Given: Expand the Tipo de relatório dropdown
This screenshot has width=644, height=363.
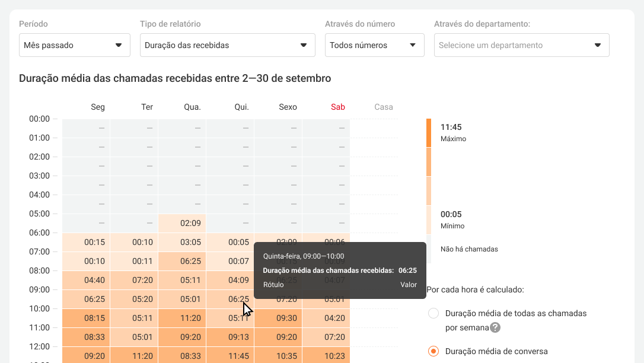Looking at the screenshot, I should [x=227, y=45].
